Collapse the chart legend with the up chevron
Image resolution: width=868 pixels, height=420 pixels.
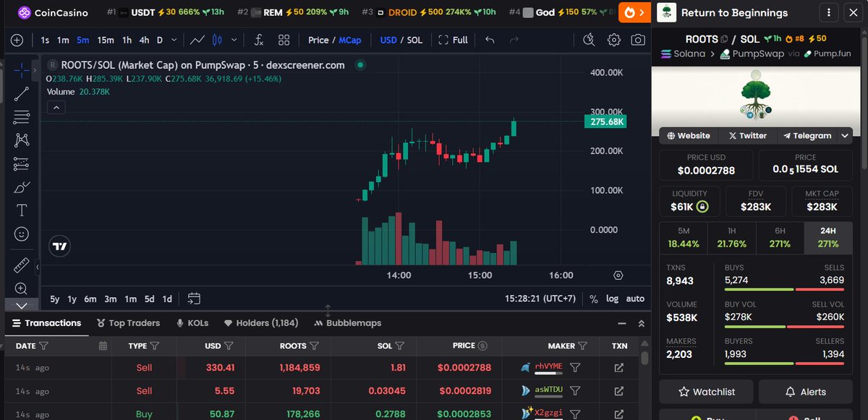click(x=56, y=108)
